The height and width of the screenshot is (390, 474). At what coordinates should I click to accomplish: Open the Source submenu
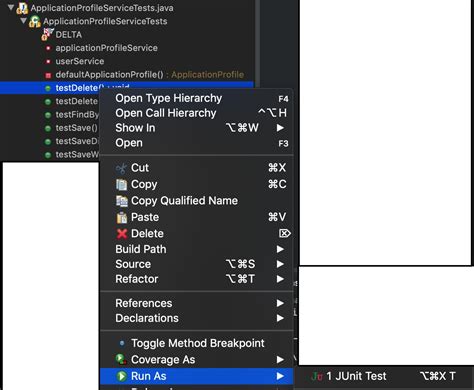197,264
